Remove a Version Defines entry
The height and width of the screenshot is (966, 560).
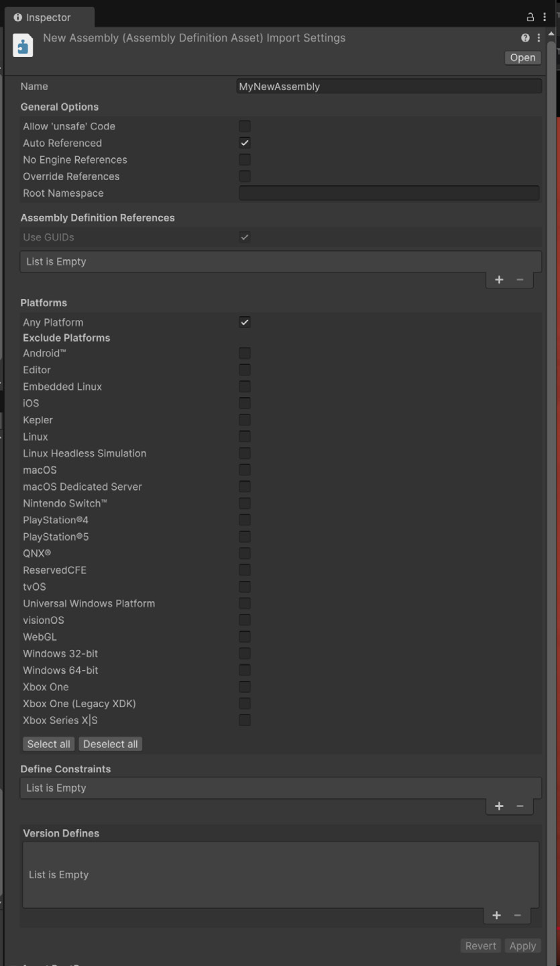click(518, 916)
